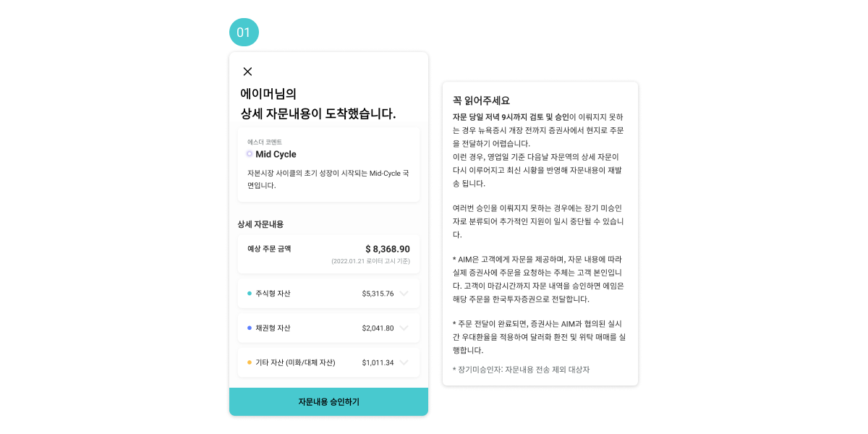868x434 pixels.
Task: Click the 채권형 자산 row label
Action: (x=273, y=328)
